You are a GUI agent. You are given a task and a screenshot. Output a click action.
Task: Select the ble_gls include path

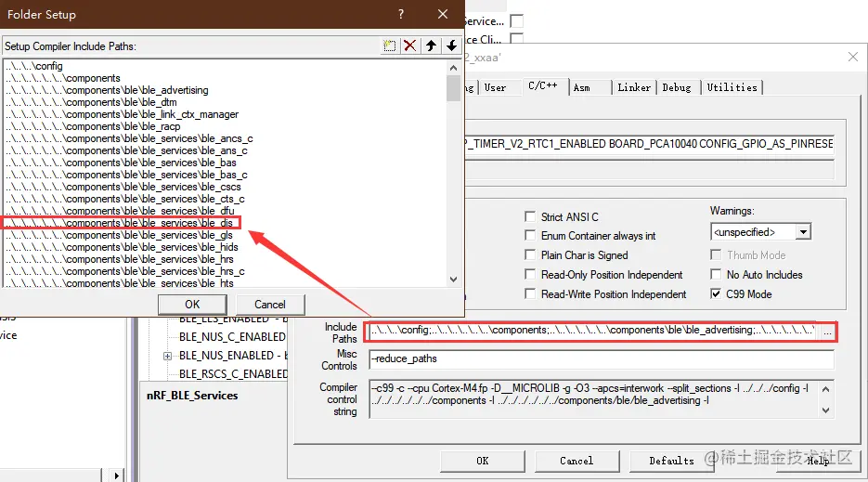[120, 235]
